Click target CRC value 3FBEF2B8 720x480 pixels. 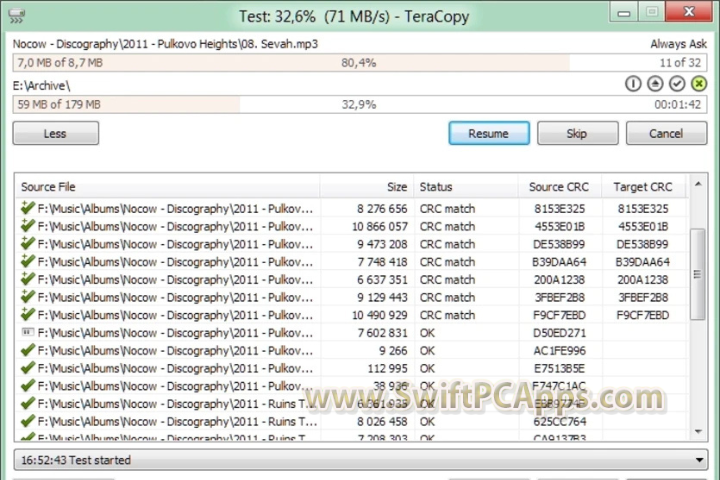(x=643, y=297)
